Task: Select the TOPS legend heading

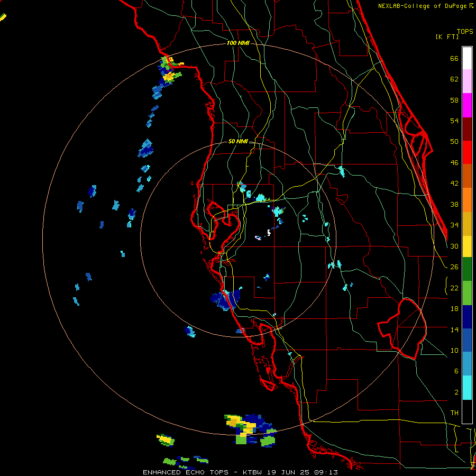Action: (465, 31)
